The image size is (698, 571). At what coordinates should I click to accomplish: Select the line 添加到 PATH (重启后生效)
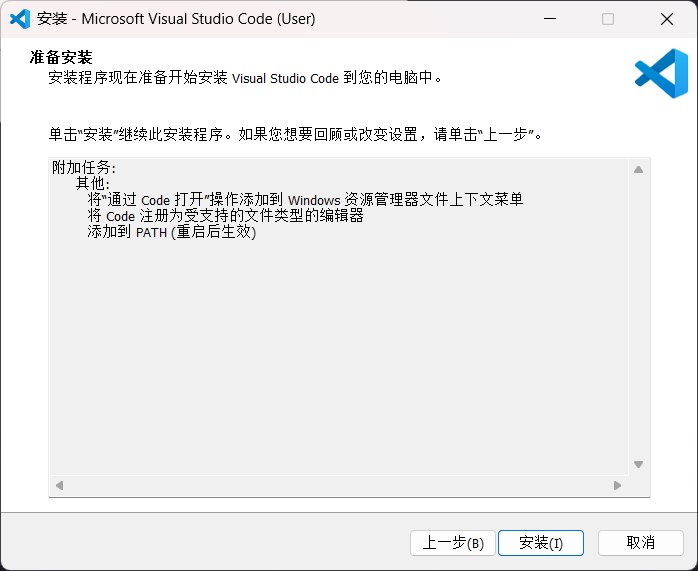(x=172, y=232)
